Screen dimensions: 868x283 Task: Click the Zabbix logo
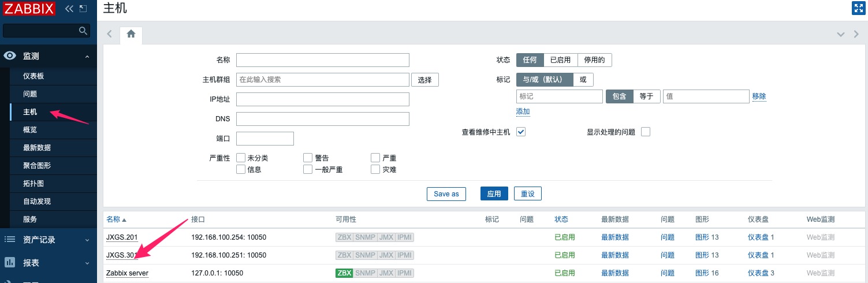pyautogui.click(x=29, y=9)
